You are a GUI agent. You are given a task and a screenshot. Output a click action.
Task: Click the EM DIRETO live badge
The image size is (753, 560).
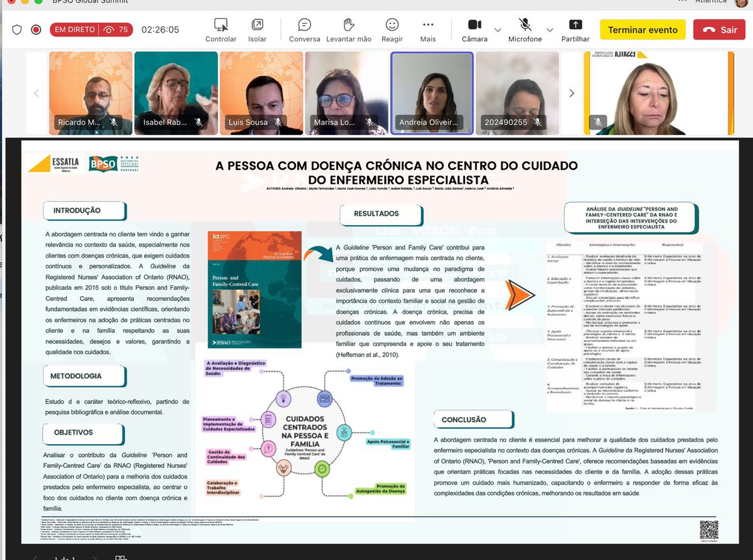(75, 29)
